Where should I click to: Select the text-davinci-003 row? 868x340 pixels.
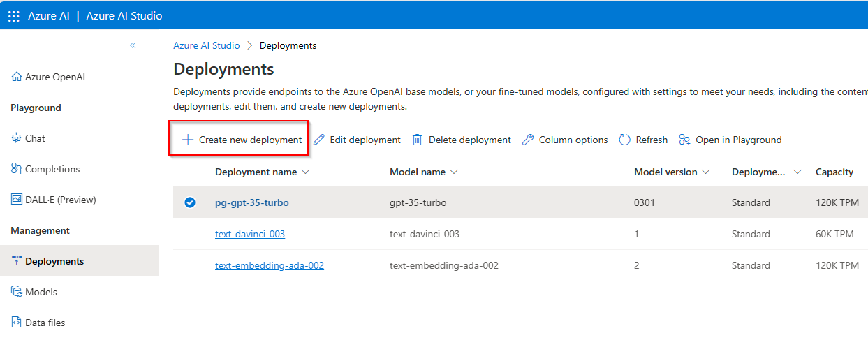(x=189, y=234)
